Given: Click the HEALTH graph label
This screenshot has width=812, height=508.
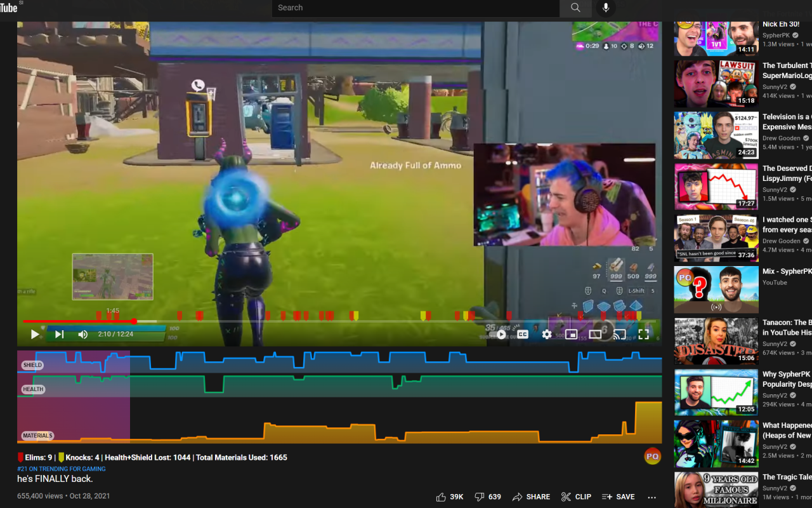Looking at the screenshot, I should click(x=33, y=389).
